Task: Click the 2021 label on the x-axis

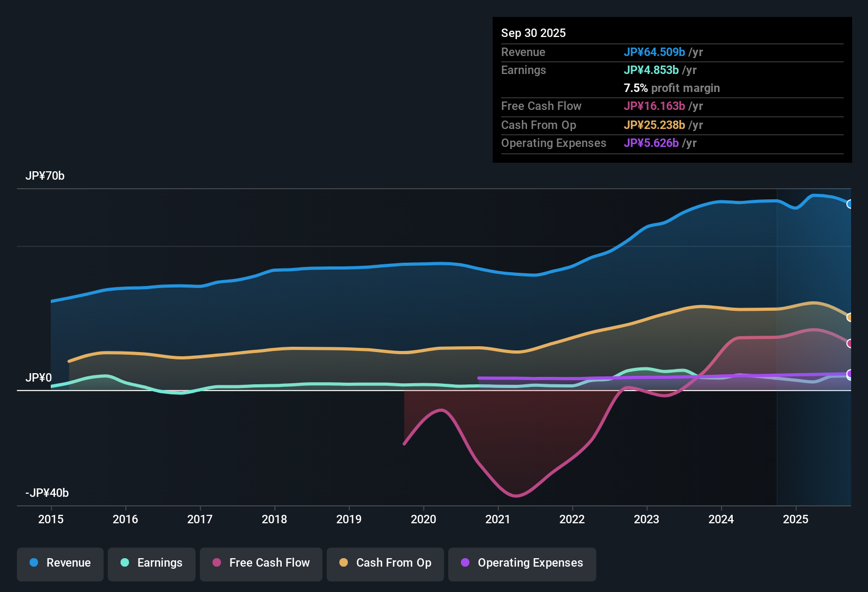Action: 497,520
